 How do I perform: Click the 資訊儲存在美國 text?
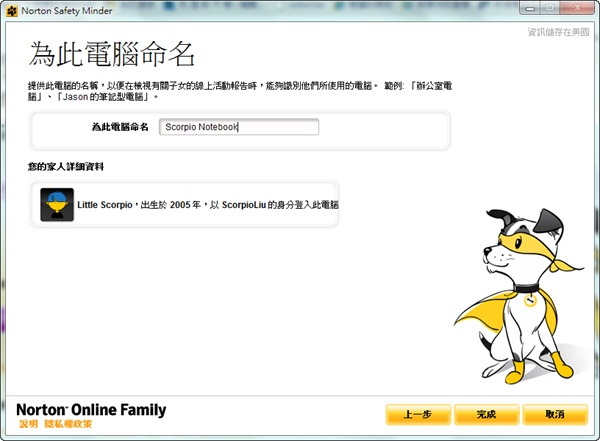[x=558, y=32]
